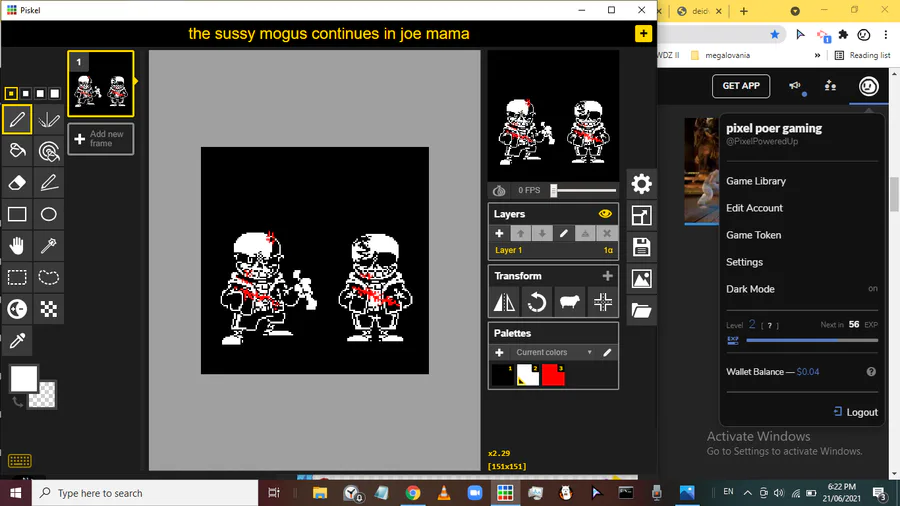This screenshot has height=506, width=900.
Task: Select the Shape selection wand tool
Action: point(49,246)
